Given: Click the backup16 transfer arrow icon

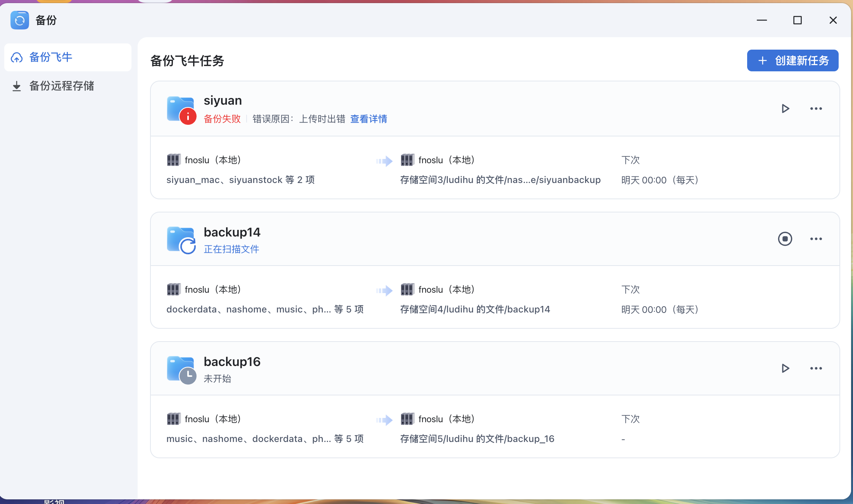Looking at the screenshot, I should (384, 419).
